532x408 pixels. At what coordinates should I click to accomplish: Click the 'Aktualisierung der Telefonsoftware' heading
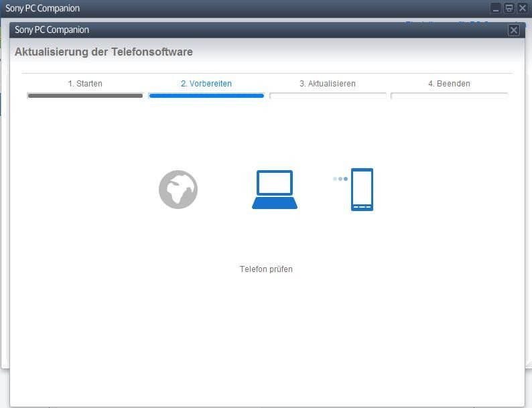[x=104, y=52]
